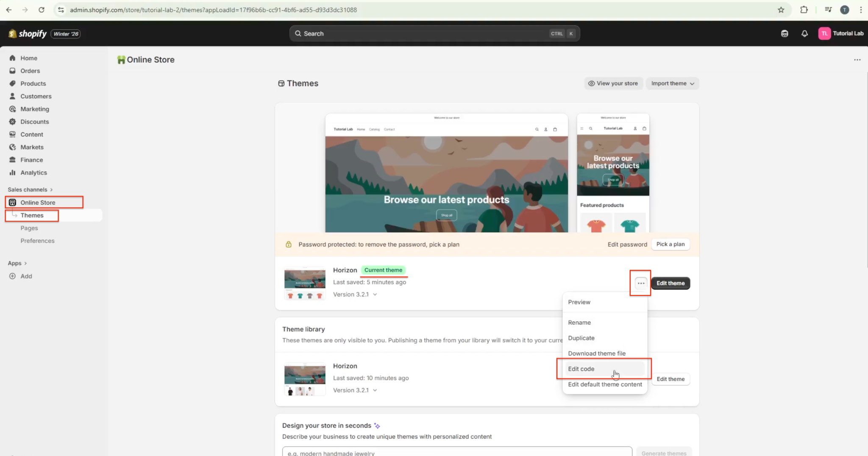
Task: Open Preferences under Online Store
Action: (x=37, y=241)
